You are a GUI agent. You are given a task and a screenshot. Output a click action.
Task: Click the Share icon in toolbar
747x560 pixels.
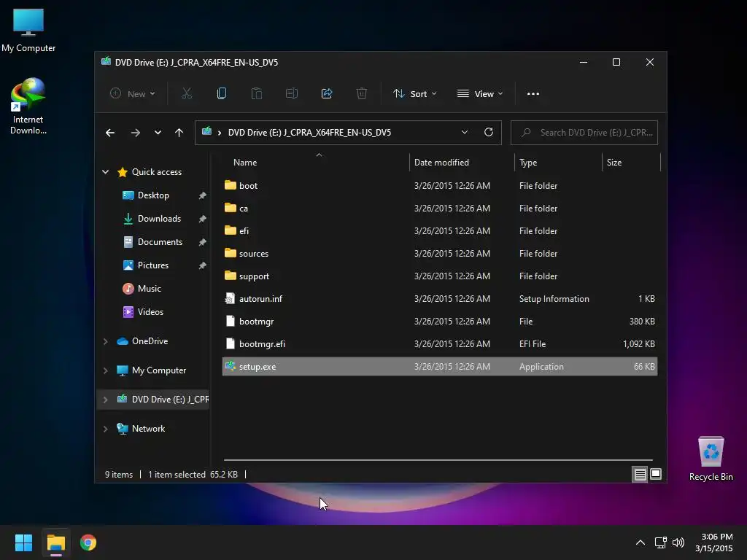(327, 94)
